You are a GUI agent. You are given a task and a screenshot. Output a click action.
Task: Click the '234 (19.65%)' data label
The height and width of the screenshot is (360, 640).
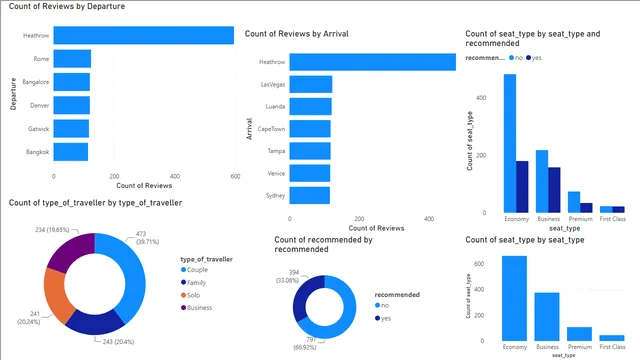[52, 230]
